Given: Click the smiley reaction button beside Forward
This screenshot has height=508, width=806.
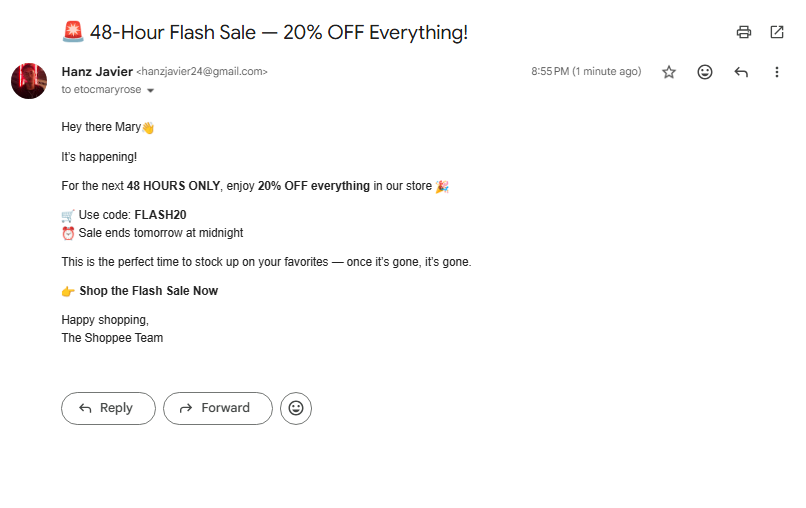Looking at the screenshot, I should tap(296, 408).
